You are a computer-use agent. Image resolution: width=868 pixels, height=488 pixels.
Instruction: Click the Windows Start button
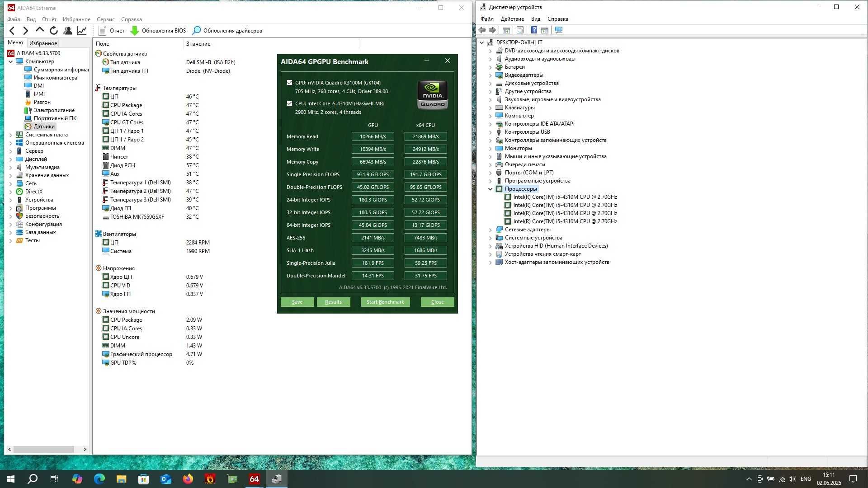11,479
